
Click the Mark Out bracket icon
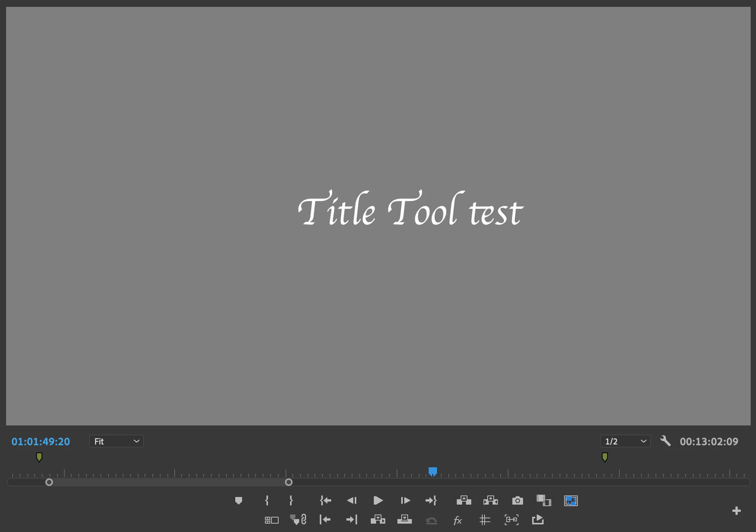coord(291,500)
